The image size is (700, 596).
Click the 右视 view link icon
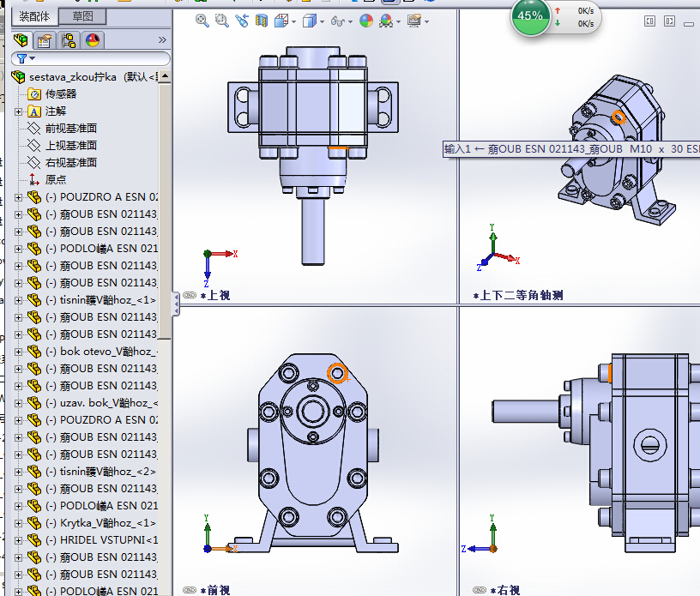(480, 590)
